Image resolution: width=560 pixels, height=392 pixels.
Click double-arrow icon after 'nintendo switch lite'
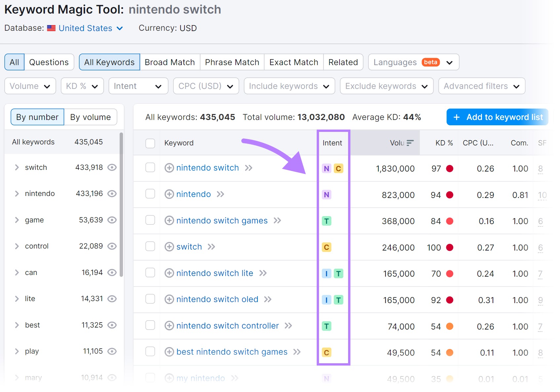coord(263,273)
